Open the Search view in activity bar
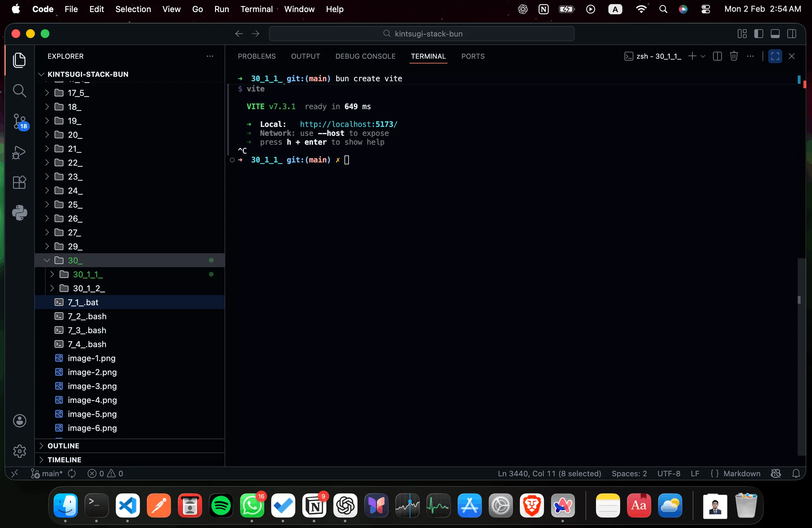 (x=19, y=91)
